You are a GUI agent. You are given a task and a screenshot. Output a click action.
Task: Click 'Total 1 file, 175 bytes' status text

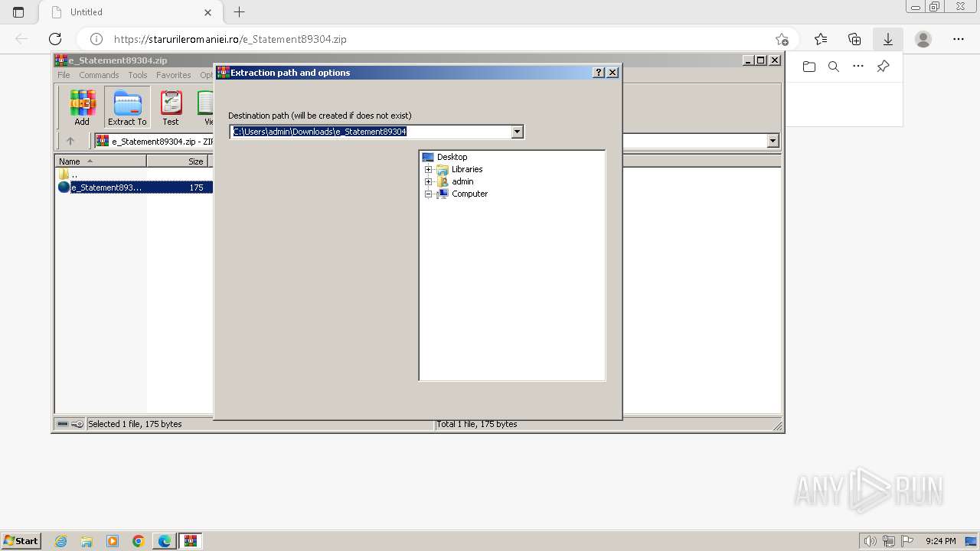pyautogui.click(x=477, y=424)
